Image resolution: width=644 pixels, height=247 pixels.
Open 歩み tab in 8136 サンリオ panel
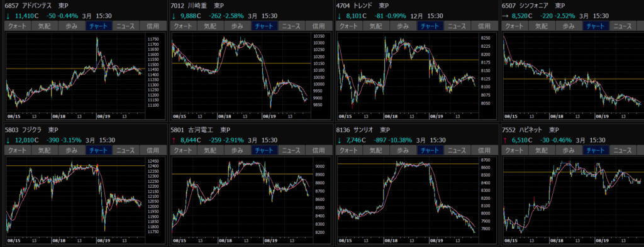click(x=403, y=150)
